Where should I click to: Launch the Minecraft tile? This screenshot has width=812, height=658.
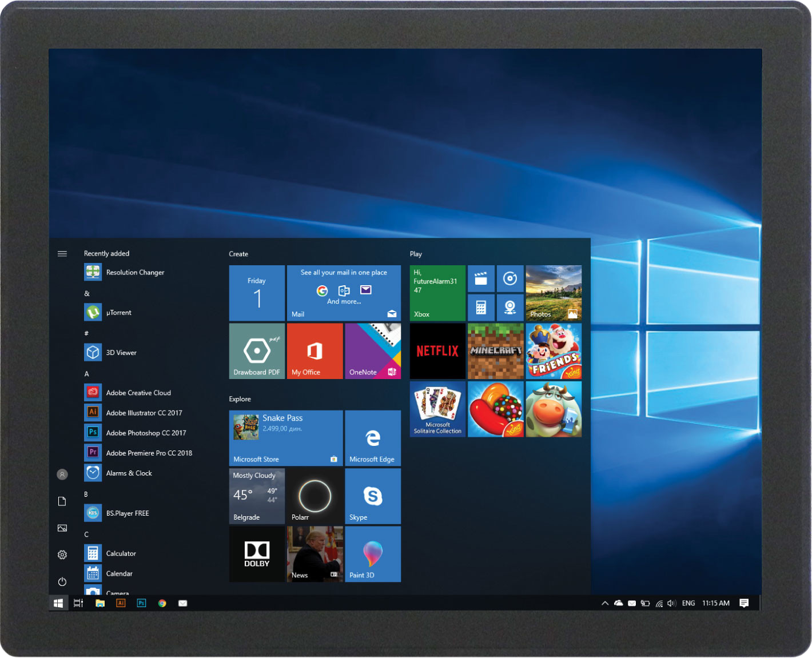(x=496, y=351)
